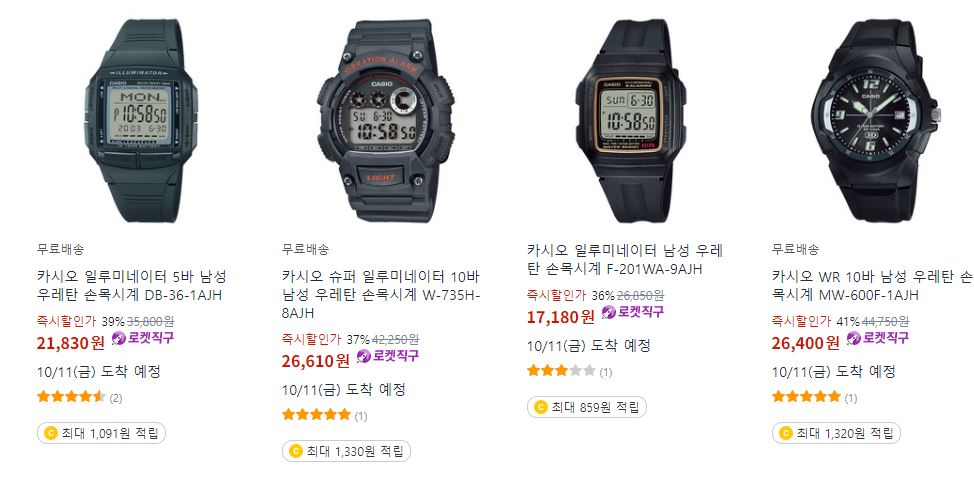Select the 21,830원 sale price
Viewport: 974px width, 481px height.
coord(71,342)
